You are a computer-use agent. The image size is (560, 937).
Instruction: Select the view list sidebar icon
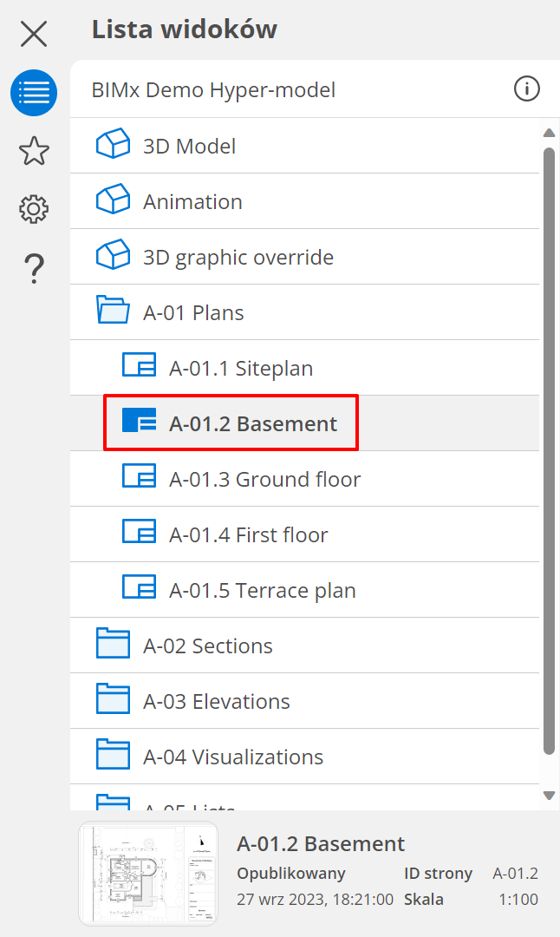pos(34,93)
